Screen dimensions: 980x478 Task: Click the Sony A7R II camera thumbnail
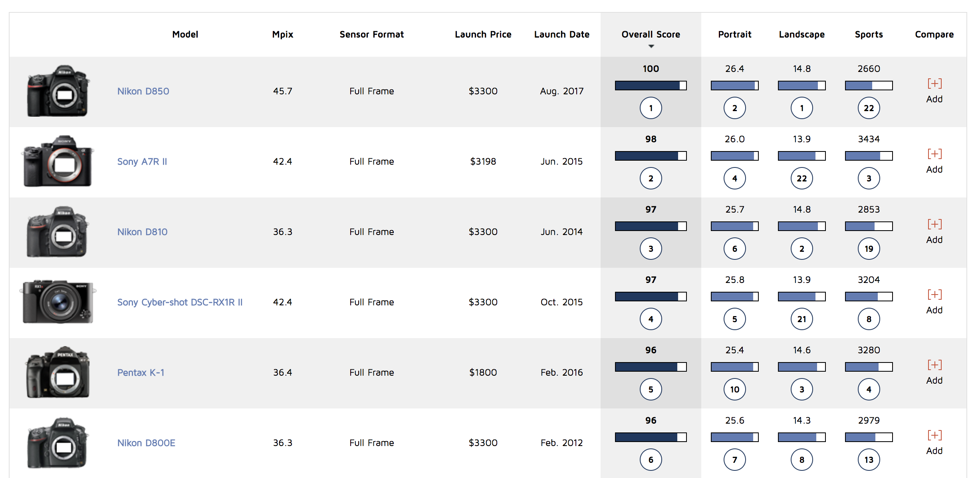pos(58,161)
